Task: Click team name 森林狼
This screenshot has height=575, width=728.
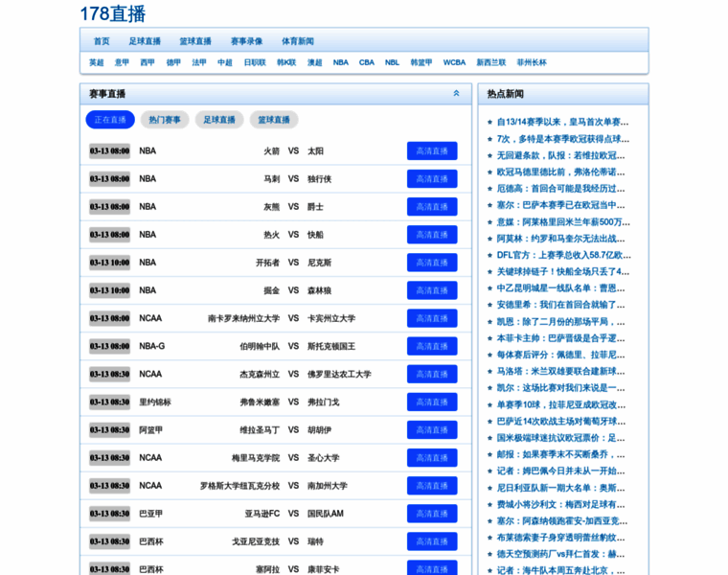Action: [319, 290]
